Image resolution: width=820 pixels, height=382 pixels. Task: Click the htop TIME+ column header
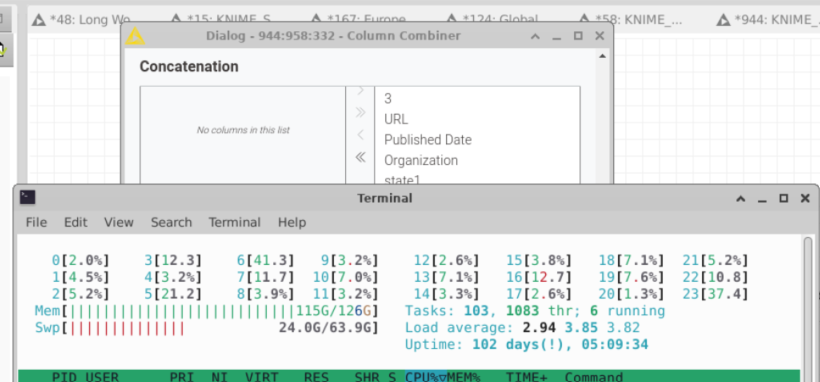(527, 377)
